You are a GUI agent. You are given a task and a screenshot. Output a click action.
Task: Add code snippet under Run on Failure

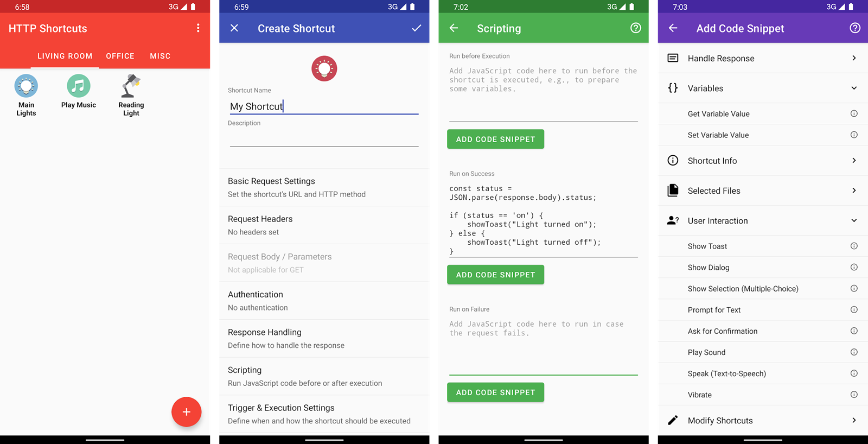(x=495, y=392)
